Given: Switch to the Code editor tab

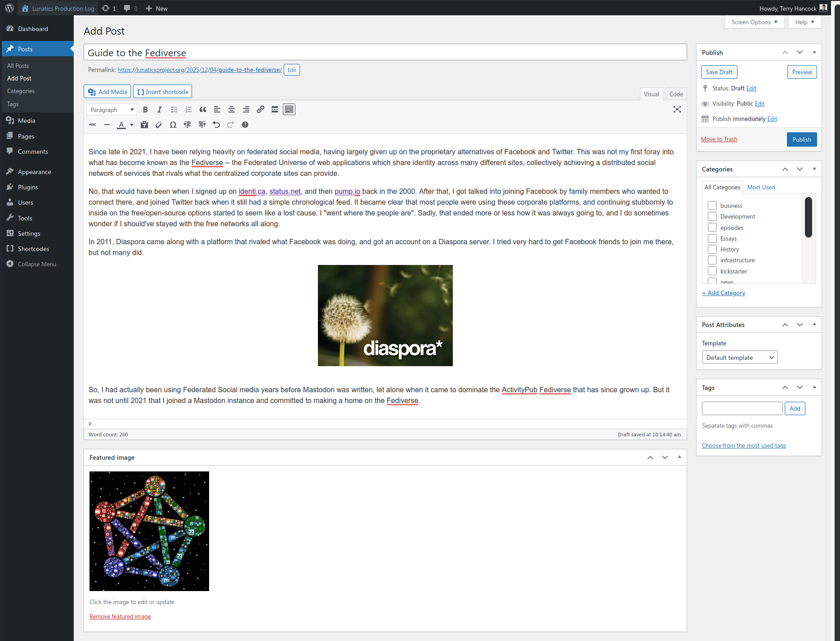Looking at the screenshot, I should (676, 94).
